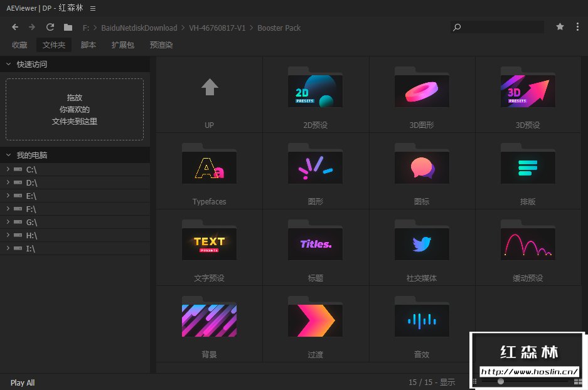Click the folder icon in the toolbar
This screenshot has width=588, height=390.
(68, 27)
